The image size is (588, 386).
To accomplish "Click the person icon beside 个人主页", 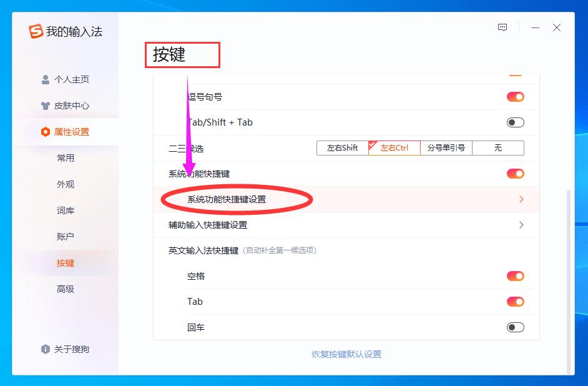I will [x=45, y=79].
